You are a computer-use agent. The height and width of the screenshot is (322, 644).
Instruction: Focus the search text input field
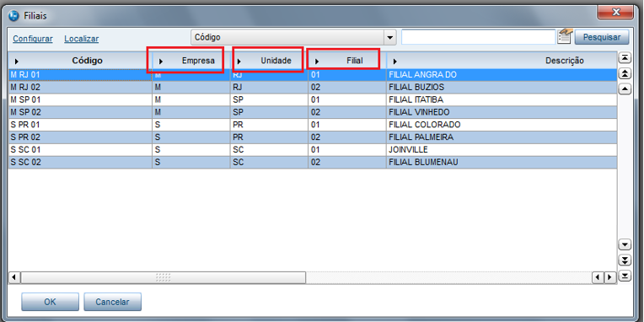479,37
